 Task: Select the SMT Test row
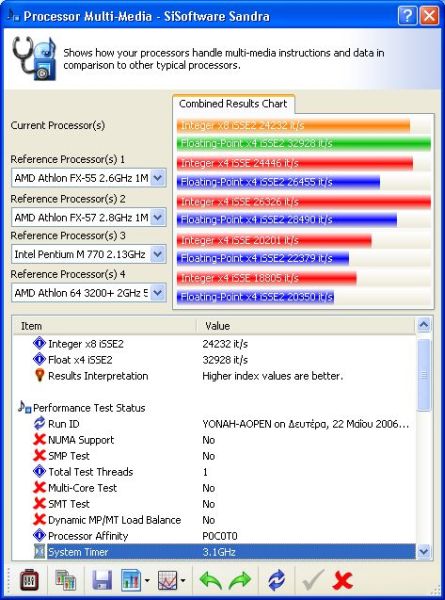(x=214, y=504)
